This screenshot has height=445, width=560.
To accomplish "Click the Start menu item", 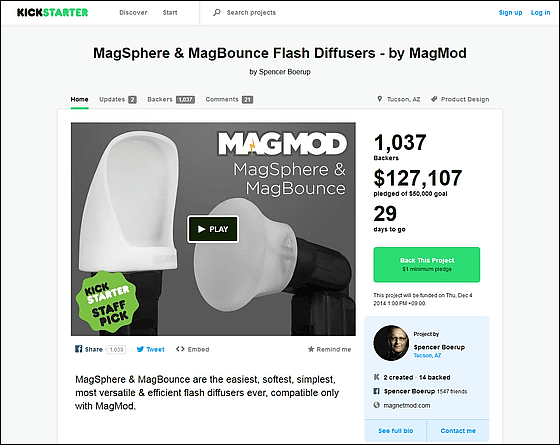I will 170,12.
